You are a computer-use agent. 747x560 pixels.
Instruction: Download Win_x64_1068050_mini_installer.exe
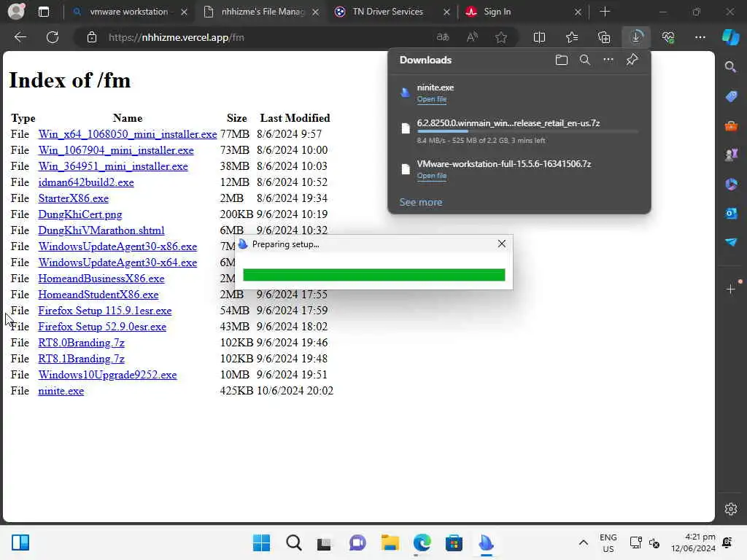click(127, 134)
